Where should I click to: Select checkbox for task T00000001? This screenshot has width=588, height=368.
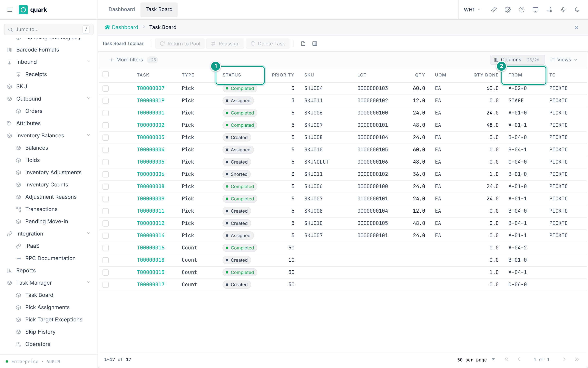pyautogui.click(x=105, y=113)
